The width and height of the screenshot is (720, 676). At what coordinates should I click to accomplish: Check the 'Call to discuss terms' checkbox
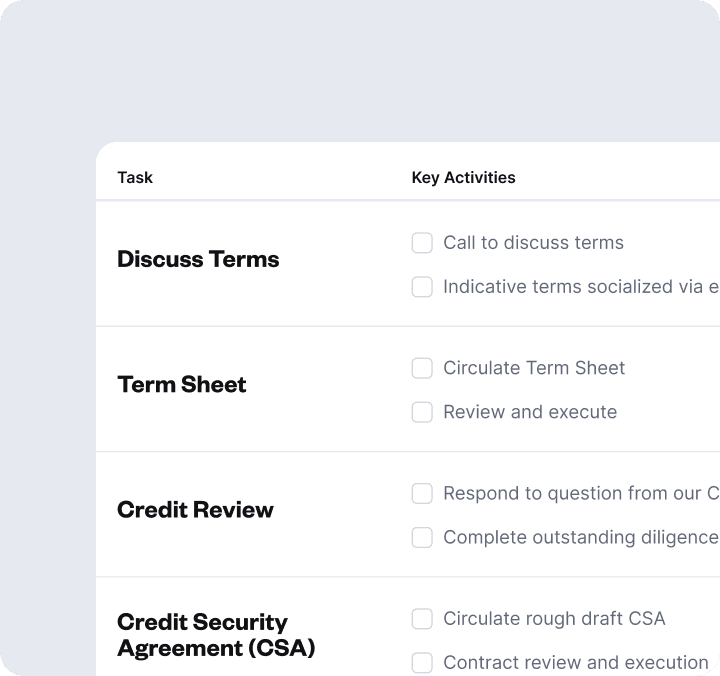tap(422, 243)
